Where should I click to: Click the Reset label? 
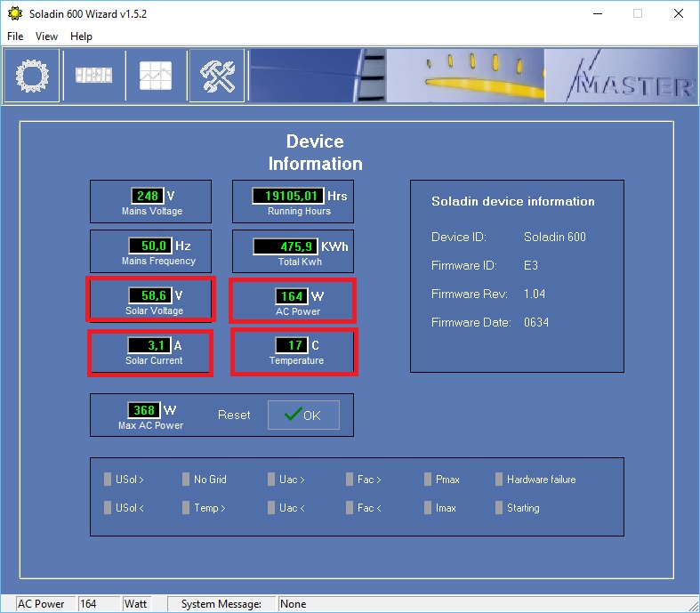(234, 415)
